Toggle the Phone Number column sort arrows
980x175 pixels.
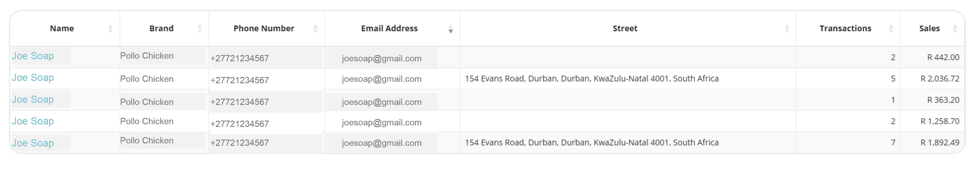pyautogui.click(x=315, y=29)
